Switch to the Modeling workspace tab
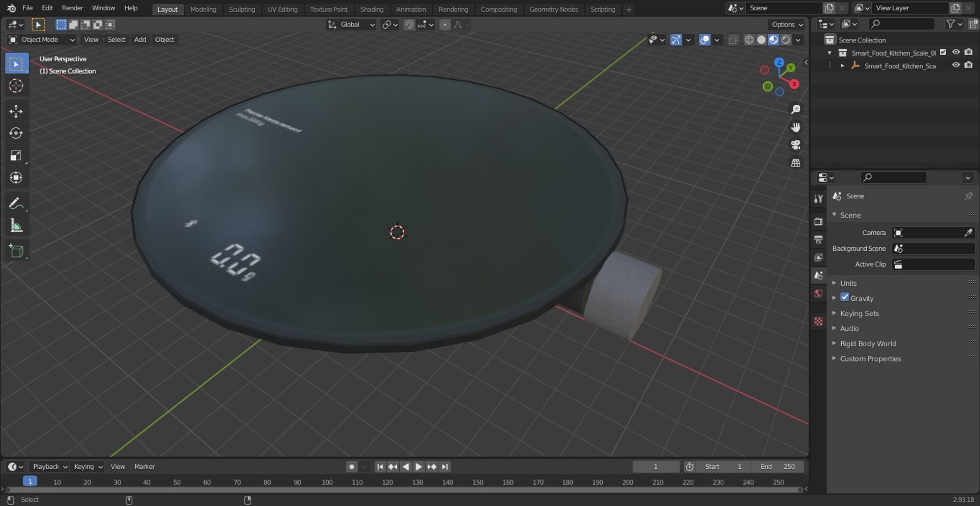The width and height of the screenshot is (980, 506). pos(203,9)
